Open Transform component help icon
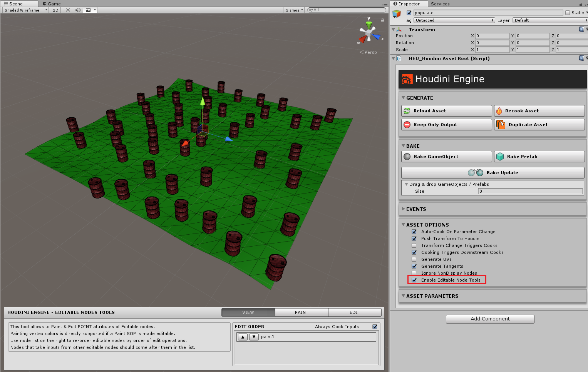 point(581,29)
